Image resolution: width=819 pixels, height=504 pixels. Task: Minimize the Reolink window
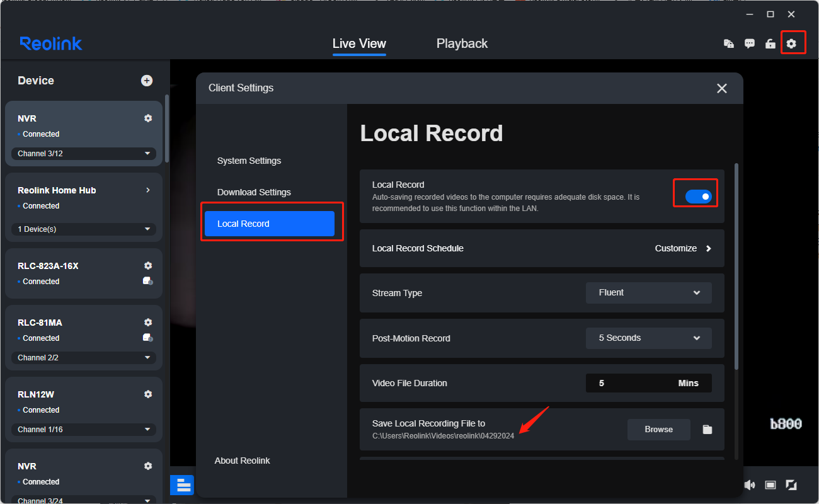(749, 14)
